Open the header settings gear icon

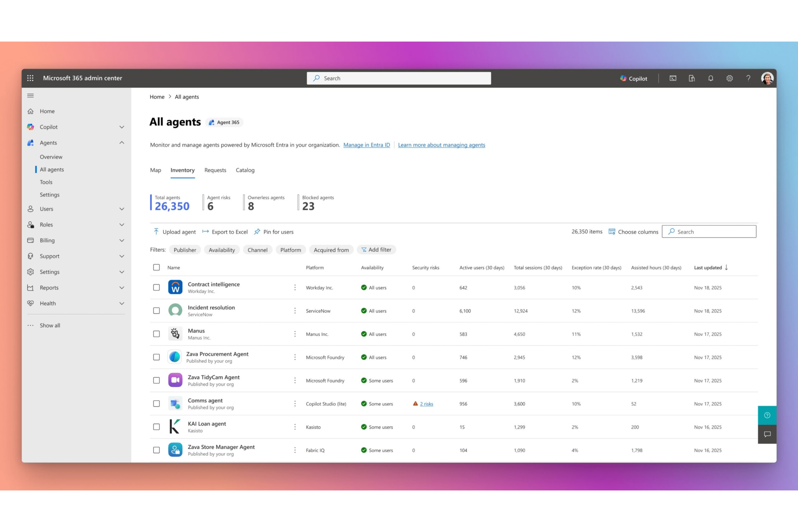click(x=729, y=78)
